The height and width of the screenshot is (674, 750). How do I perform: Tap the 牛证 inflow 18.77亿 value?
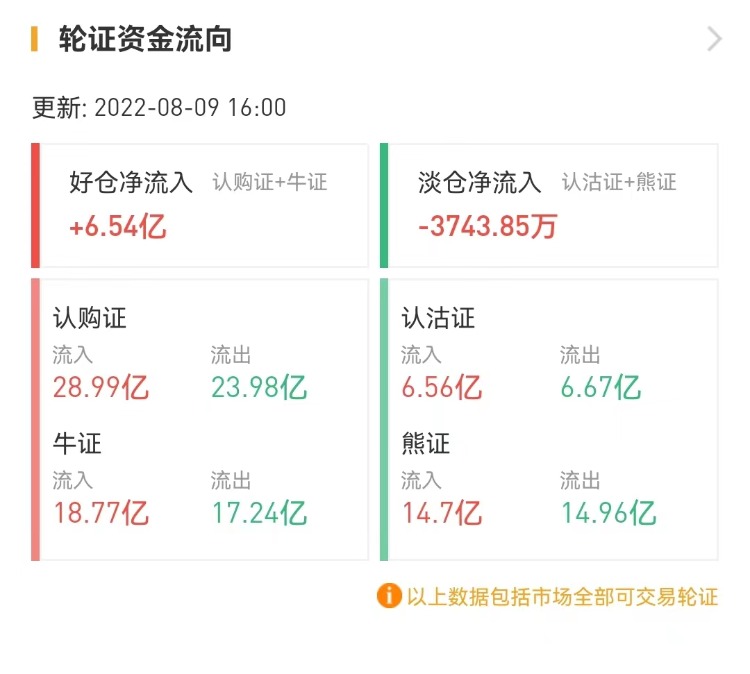coord(101,513)
